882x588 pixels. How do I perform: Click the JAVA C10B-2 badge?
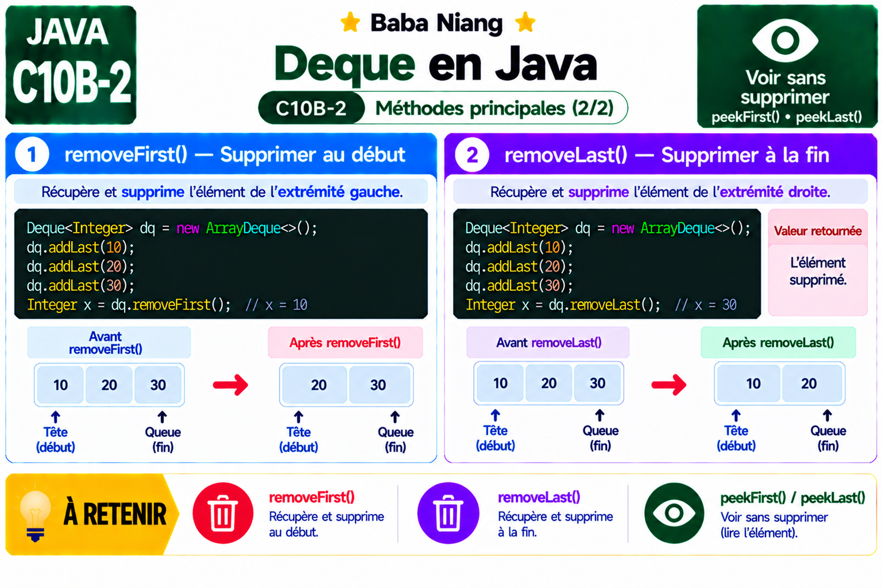tap(71, 64)
